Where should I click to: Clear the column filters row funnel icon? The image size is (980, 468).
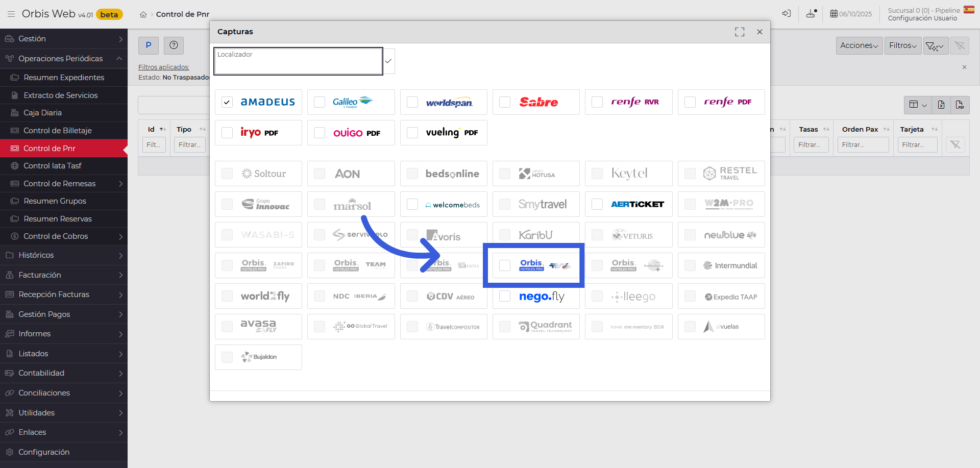tap(955, 145)
